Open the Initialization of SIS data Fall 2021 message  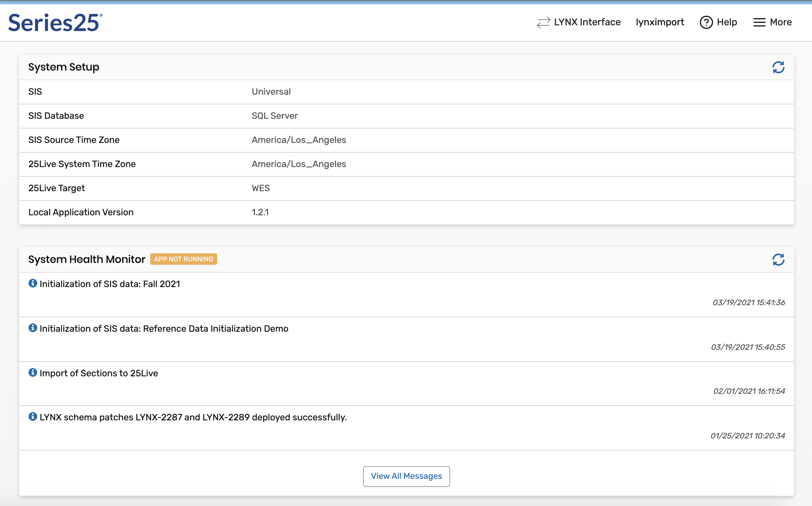point(110,284)
